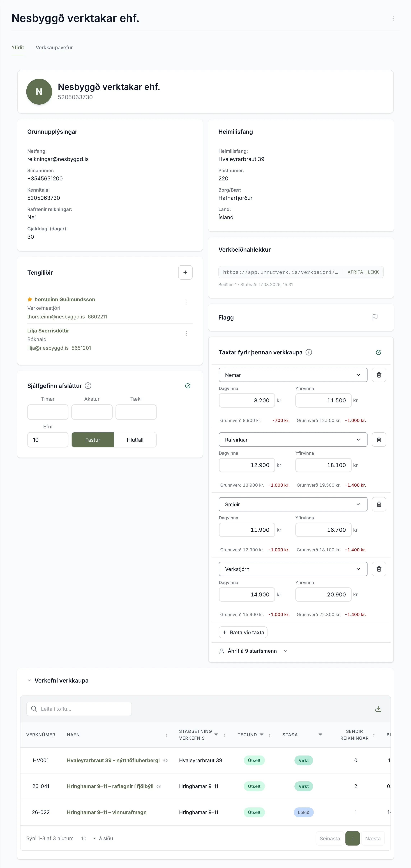Switch to the Yfirlit tab
411x868 pixels.
[x=18, y=47]
